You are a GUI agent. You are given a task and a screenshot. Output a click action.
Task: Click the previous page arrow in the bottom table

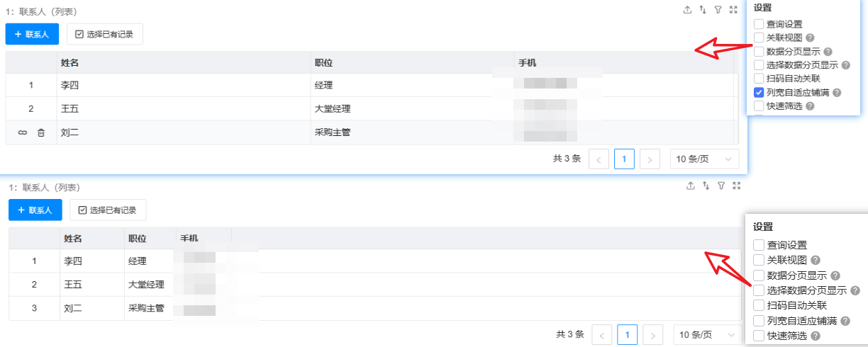pyautogui.click(x=601, y=334)
